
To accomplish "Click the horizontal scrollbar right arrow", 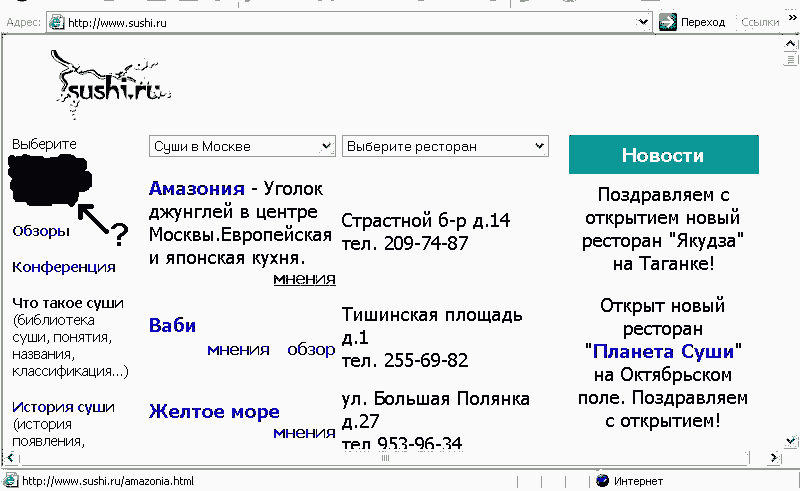I will click(772, 458).
